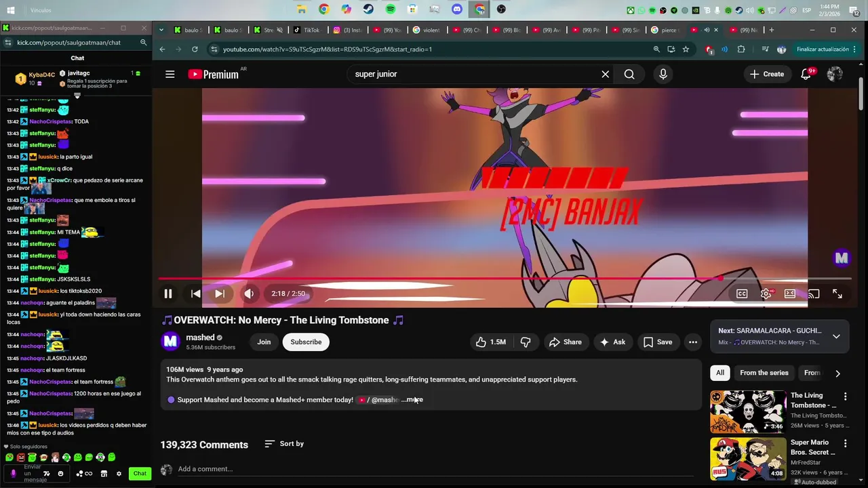This screenshot has height=488, width=868.
Task: Open options for The Living Tombstone video
Action: click(x=845, y=396)
